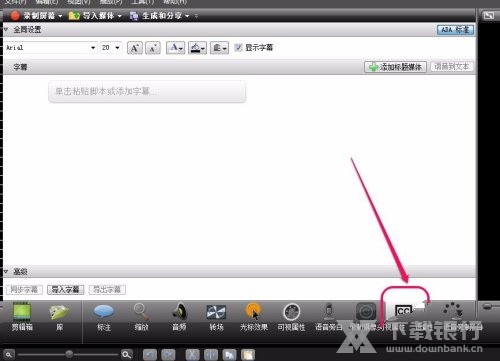Click the red Record Screen (录制屏幕) button

(33, 16)
